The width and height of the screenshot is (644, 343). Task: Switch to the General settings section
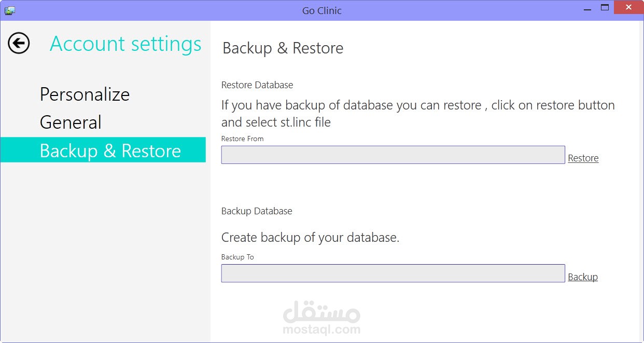pos(71,122)
